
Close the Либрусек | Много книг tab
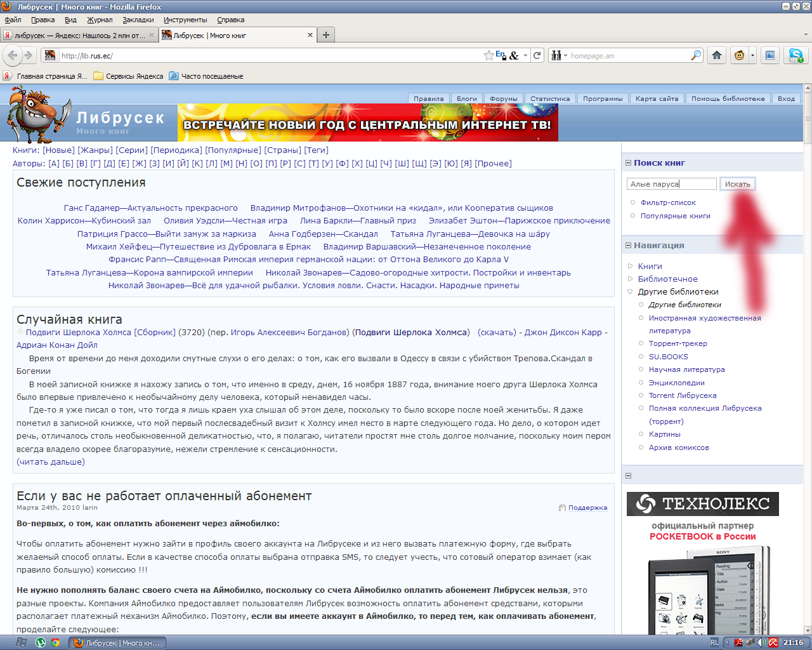click(310, 35)
